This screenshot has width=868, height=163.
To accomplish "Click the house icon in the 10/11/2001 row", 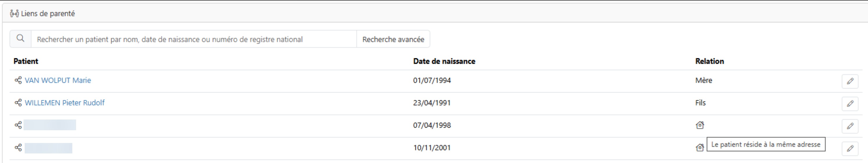I will coord(700,148).
